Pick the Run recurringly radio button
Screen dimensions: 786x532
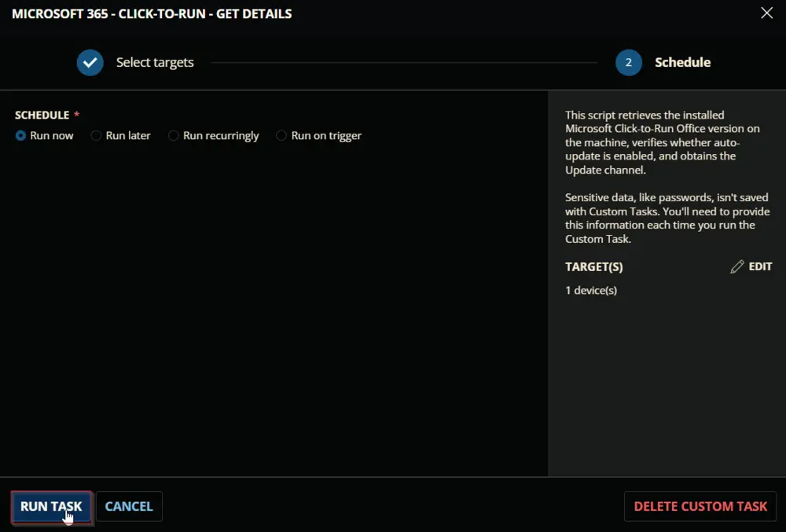click(173, 136)
